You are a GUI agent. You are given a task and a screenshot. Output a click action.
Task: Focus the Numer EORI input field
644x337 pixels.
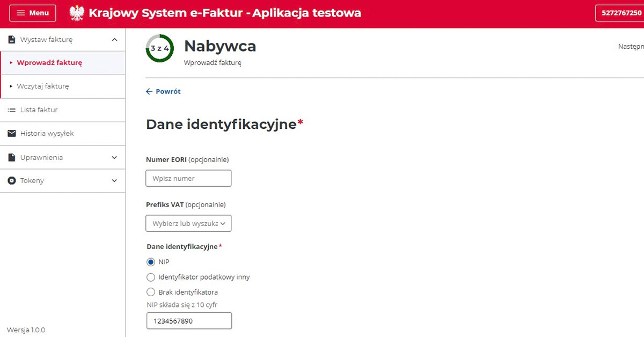[x=188, y=178]
